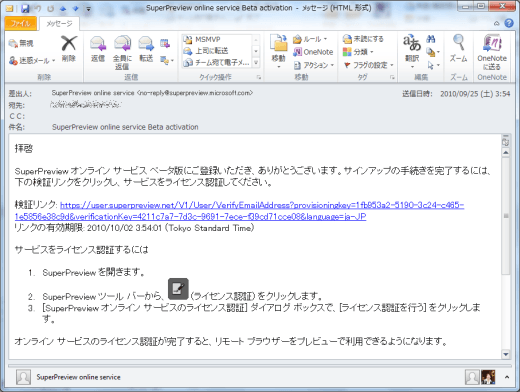Open the Follow-up flag (フラグの設定) dropdown
Image resolution: width=520 pixels, height=392 pixels.
point(369,65)
